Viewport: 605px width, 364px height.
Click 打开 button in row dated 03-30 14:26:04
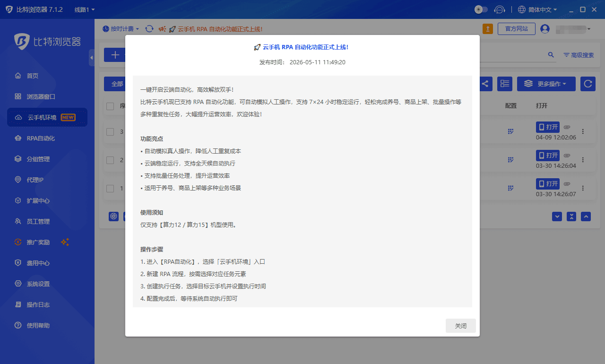point(548,156)
